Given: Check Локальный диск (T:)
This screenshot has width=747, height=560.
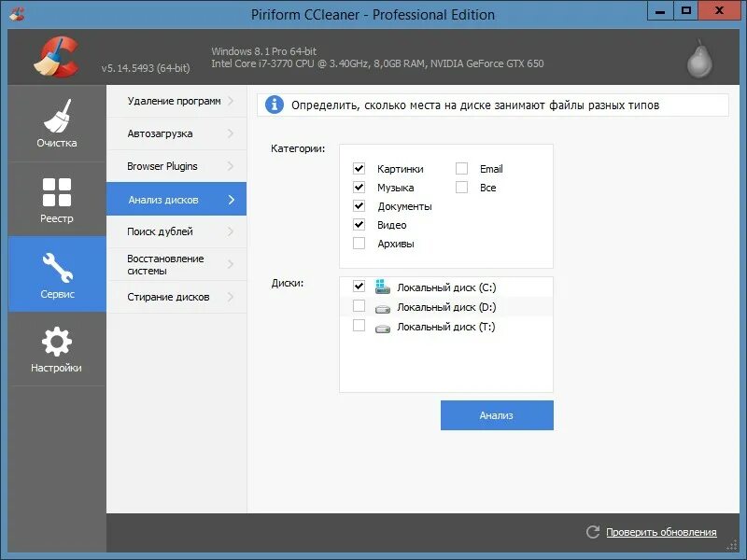Looking at the screenshot, I should [359, 325].
